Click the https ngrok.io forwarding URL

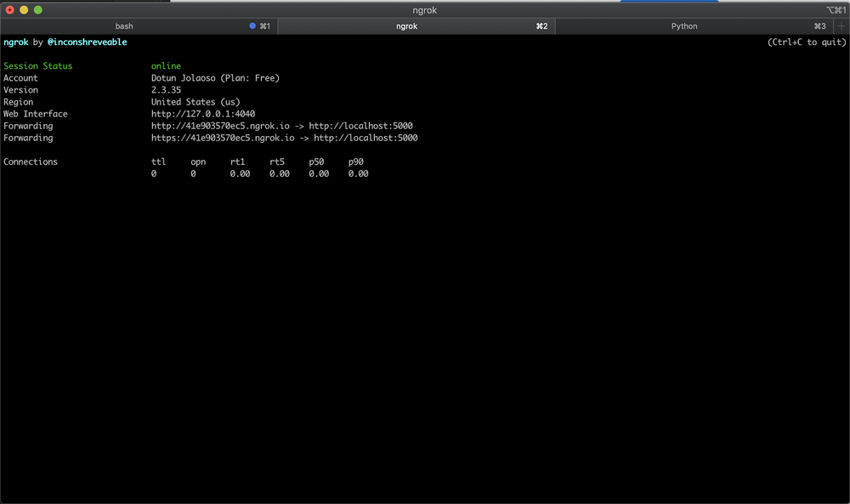[224, 138]
